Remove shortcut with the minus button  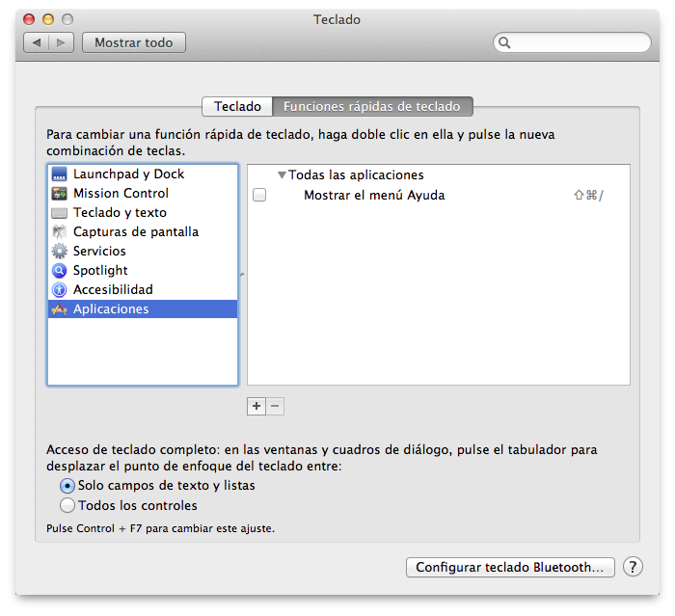[275, 406]
